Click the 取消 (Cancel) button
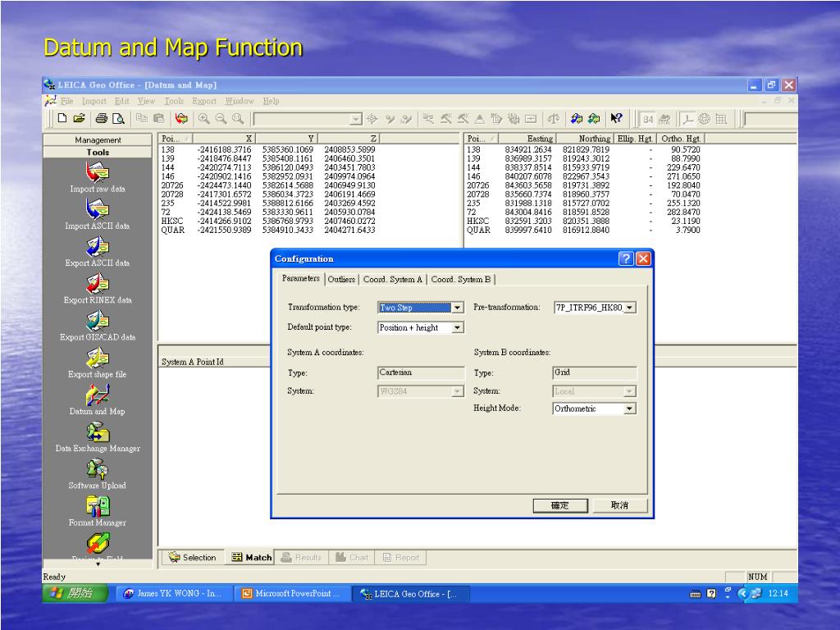 [620, 505]
